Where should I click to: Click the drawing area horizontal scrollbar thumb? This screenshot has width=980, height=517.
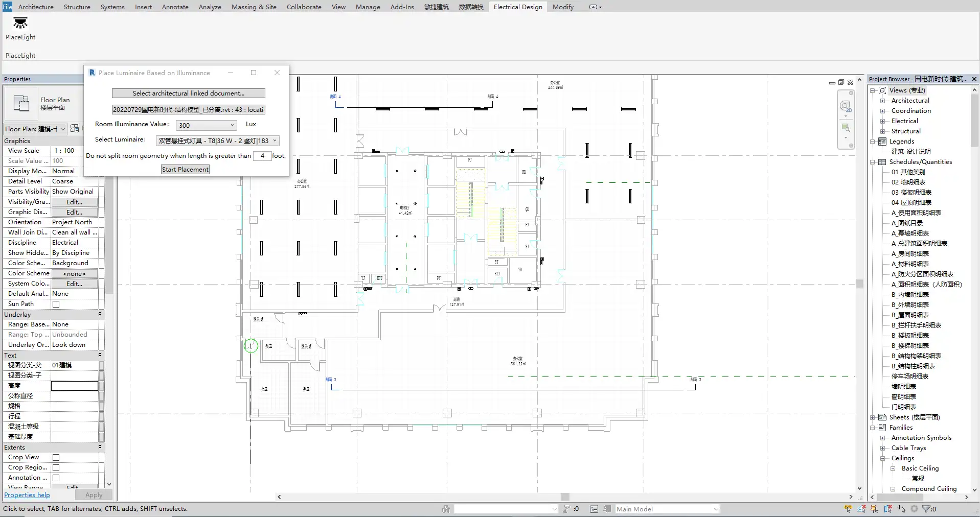point(564,497)
